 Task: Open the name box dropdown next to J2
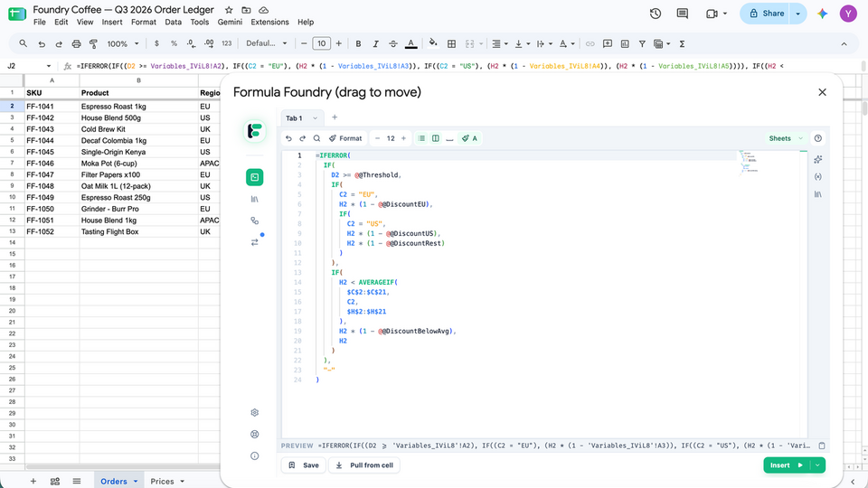point(49,66)
